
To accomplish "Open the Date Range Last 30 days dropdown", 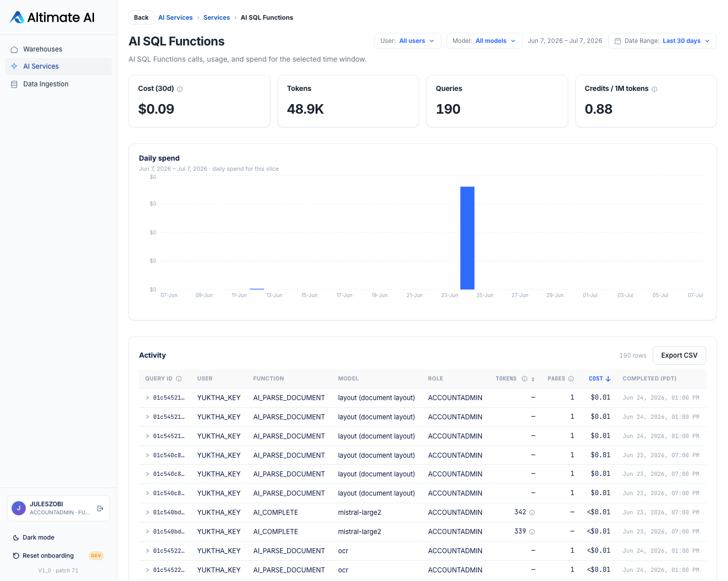I will click(x=662, y=41).
